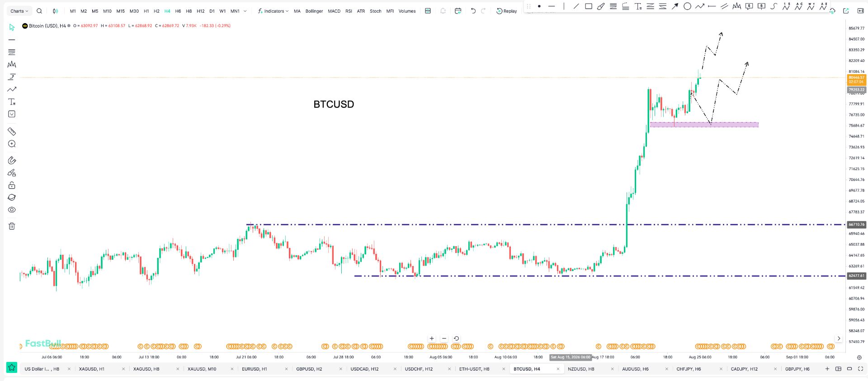868x381 pixels.
Task: Select the trend line drawing tool
Action: coord(576,6)
